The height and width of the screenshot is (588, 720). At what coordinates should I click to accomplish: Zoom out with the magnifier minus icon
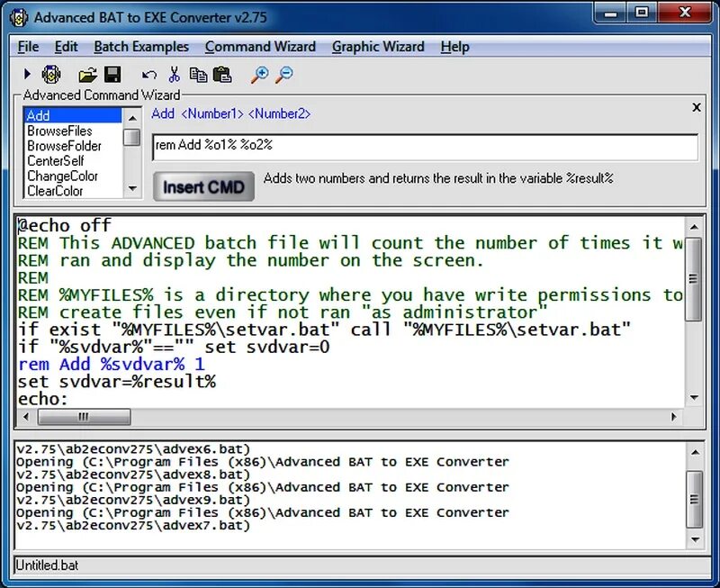click(284, 75)
